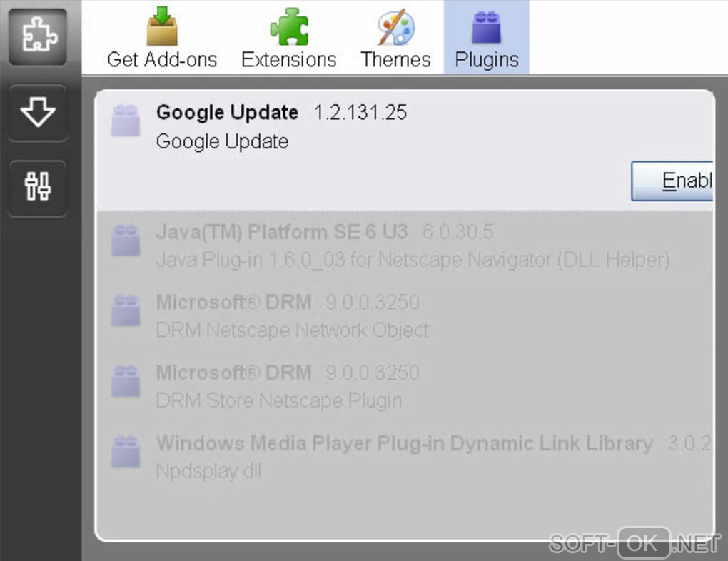Select Windows Media Player Plug-in Dynamic Link Library
728x561 pixels.
tap(405, 443)
